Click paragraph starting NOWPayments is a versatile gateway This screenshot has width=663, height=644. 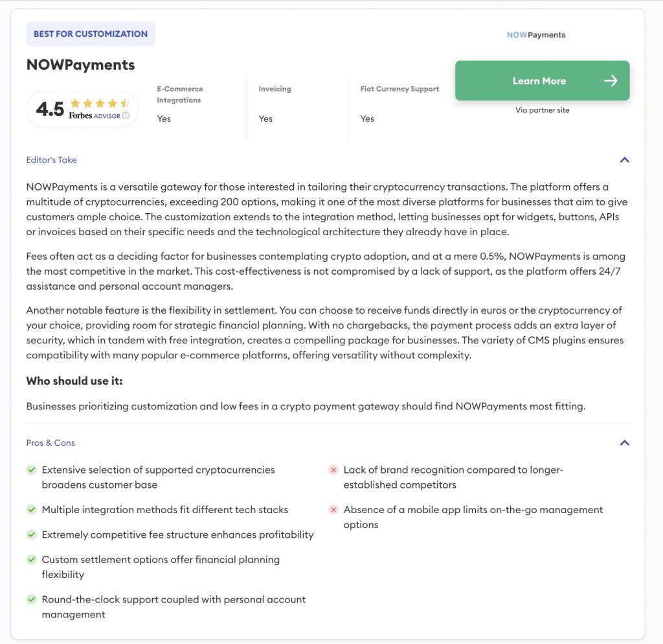pyautogui.click(x=327, y=209)
